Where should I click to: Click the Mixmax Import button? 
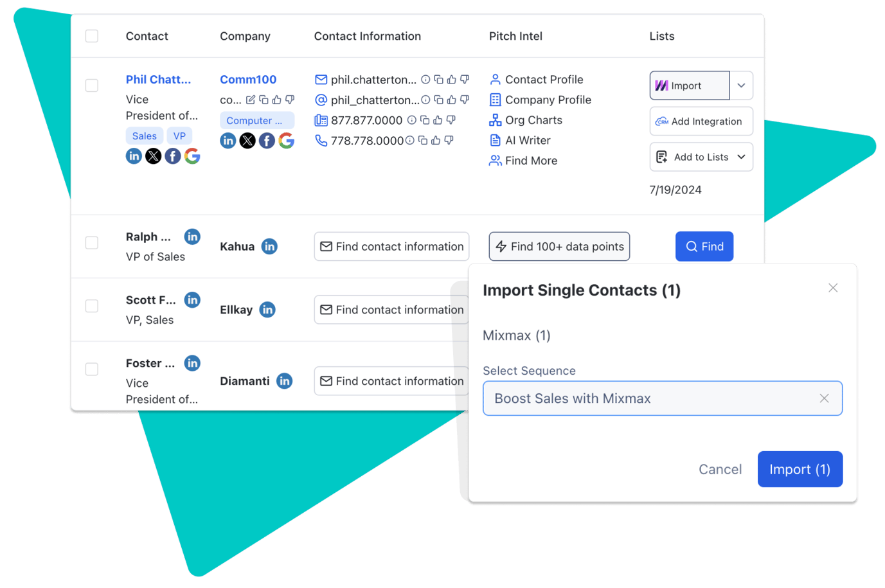[x=690, y=85]
